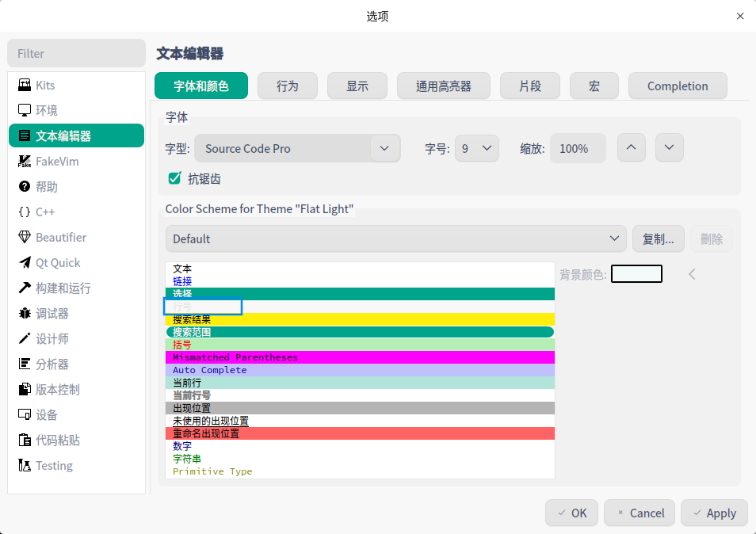Open Beautifier diamond icon category
756x534 pixels.
25,238
